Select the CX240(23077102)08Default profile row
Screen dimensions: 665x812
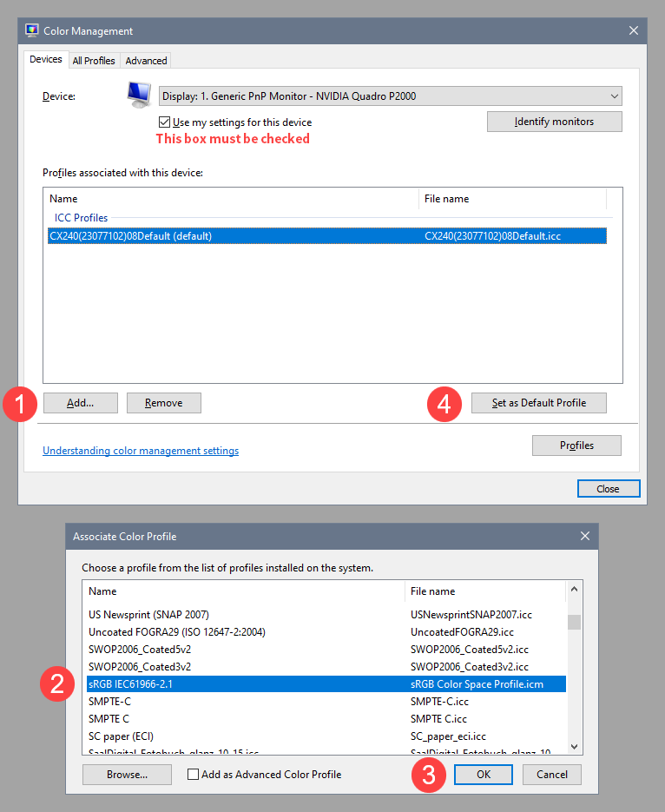click(x=326, y=236)
